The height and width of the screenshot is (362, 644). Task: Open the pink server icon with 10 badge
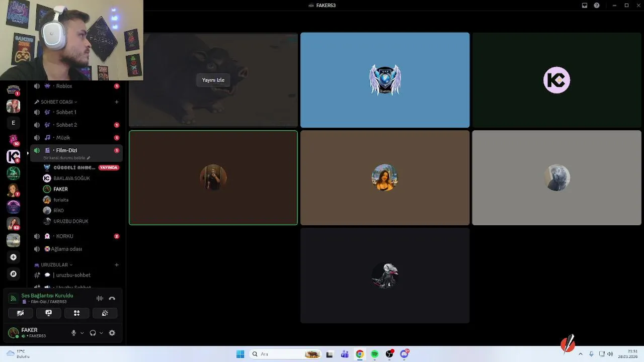(14, 139)
